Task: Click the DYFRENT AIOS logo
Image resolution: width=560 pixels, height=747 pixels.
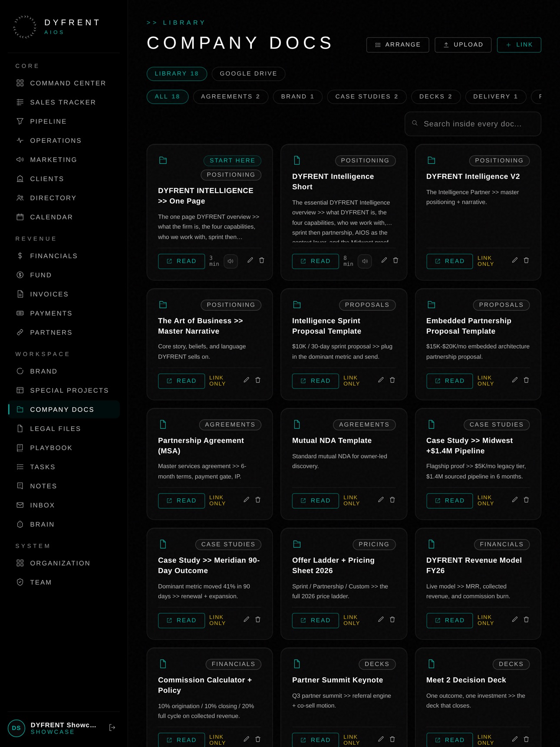Action: [57, 26]
